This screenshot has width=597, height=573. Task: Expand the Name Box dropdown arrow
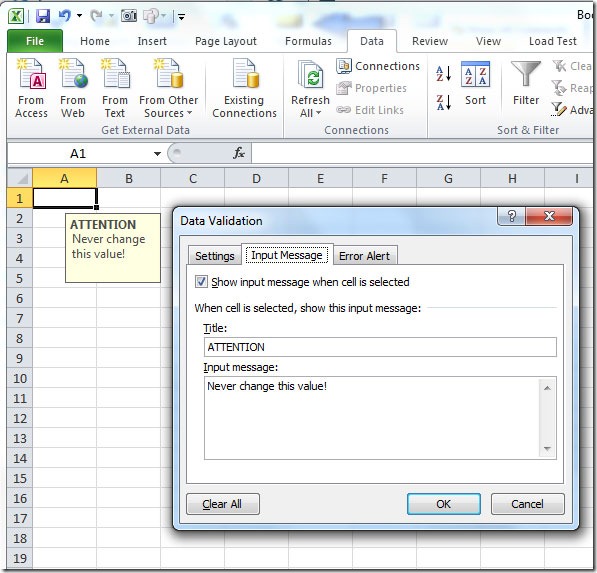point(157,154)
